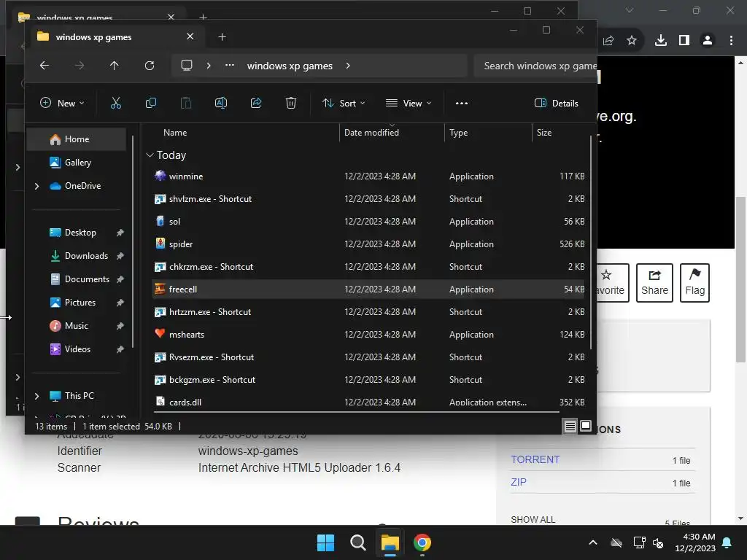Select the mshearts heart icon

160,333
